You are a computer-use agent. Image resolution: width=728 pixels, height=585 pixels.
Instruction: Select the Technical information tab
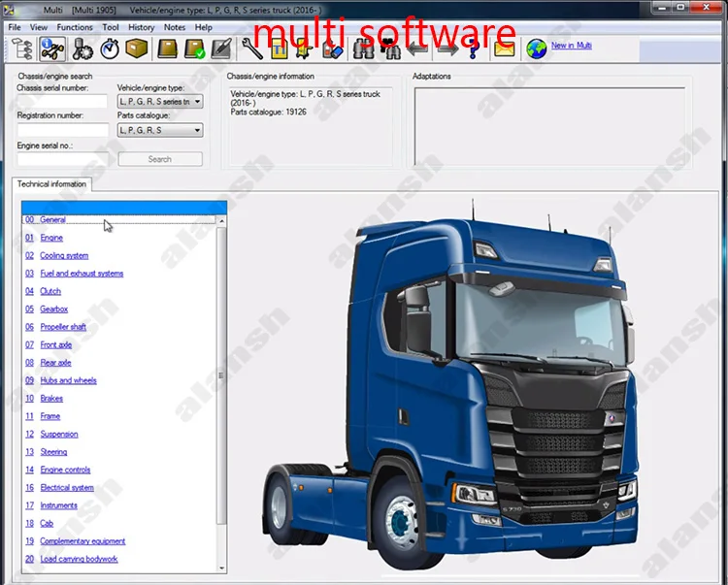51,184
